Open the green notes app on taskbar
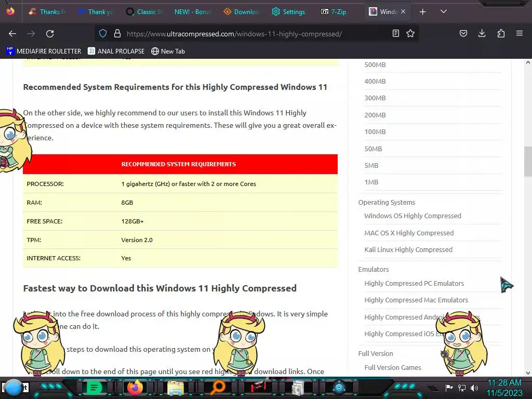532x399 pixels. (x=94, y=388)
